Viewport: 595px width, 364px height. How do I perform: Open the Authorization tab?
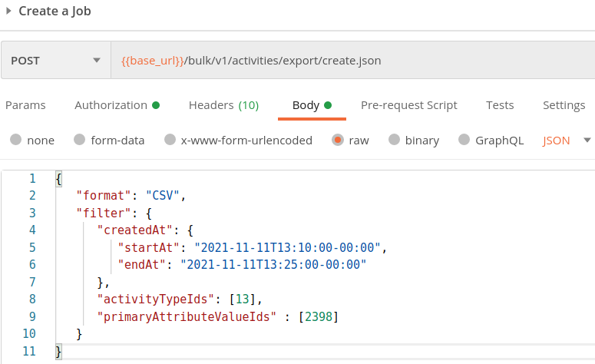coord(117,105)
